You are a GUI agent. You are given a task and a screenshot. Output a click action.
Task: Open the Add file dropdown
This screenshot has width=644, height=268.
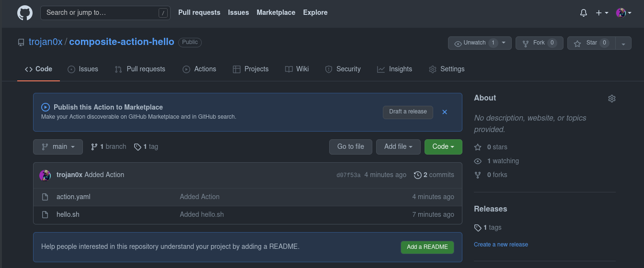(398, 147)
